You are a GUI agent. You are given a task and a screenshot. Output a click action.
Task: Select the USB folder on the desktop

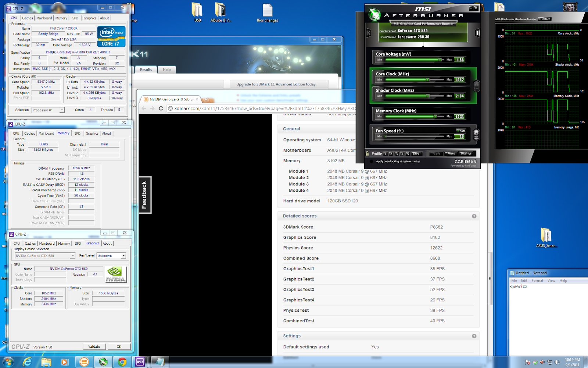pyautogui.click(x=197, y=13)
